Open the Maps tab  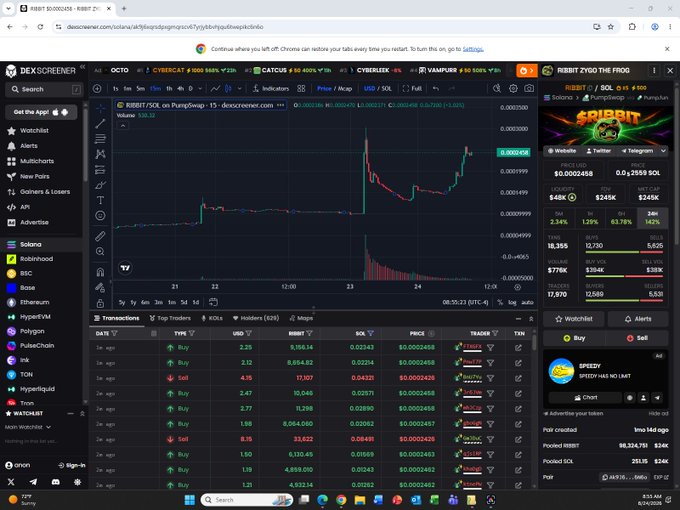coord(301,318)
